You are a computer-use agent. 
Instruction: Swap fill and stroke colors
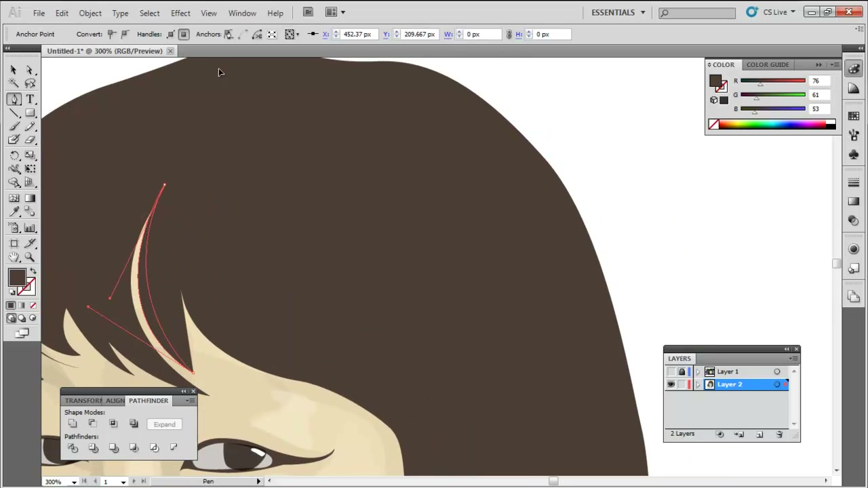tap(33, 271)
